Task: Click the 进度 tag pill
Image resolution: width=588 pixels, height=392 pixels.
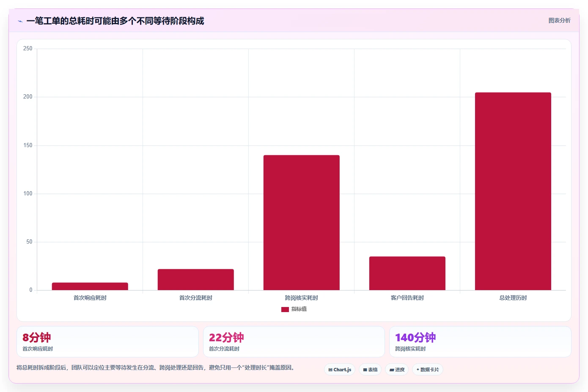Action: click(x=397, y=370)
